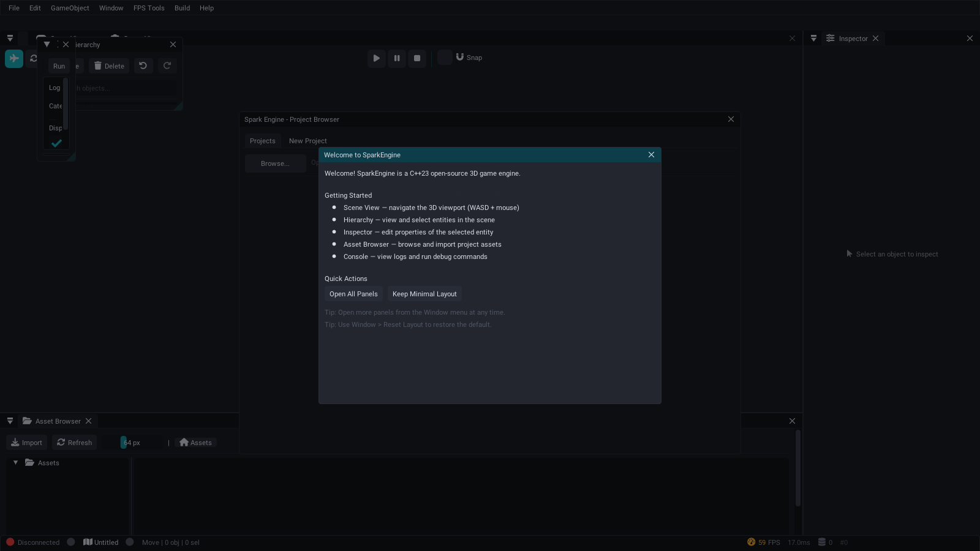
Task: Click the redo arrow in Hierarchy panel
Action: (x=167, y=66)
